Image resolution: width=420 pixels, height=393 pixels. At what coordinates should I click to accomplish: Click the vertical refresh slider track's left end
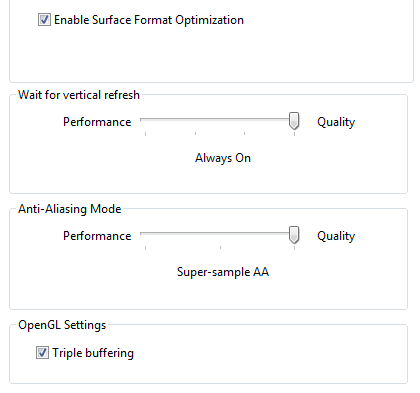click(x=142, y=119)
